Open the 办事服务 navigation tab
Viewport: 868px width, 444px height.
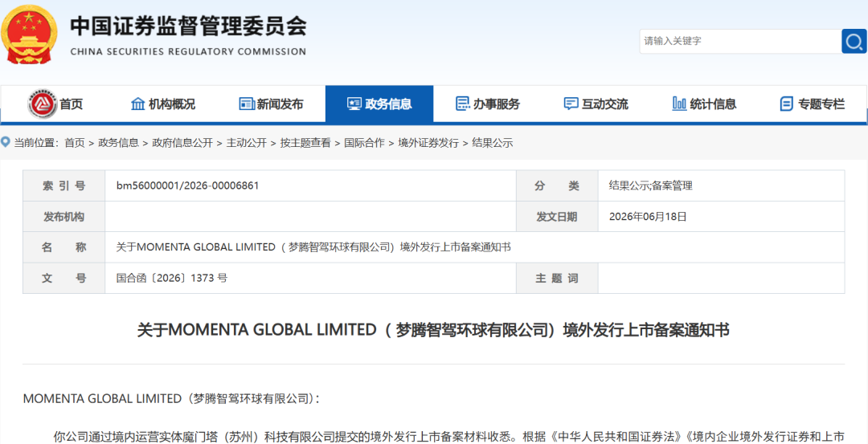[x=488, y=104]
